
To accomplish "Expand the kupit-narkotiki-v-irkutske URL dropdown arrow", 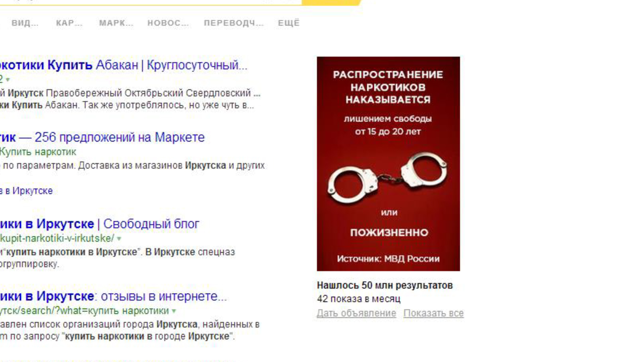I will pyautogui.click(x=119, y=239).
